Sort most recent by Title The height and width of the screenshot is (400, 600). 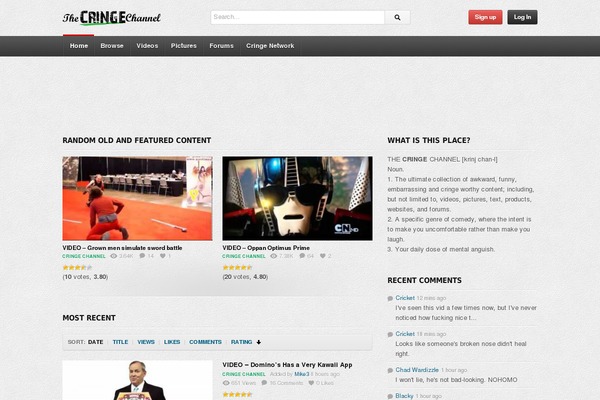pos(120,342)
